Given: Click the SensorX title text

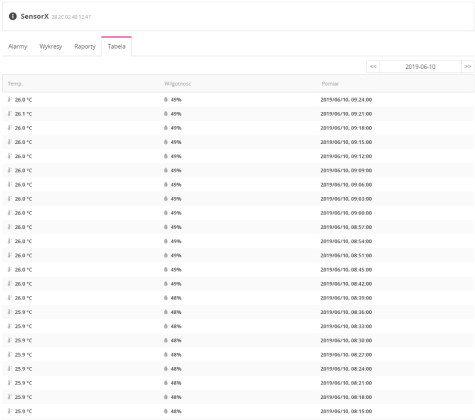Looking at the screenshot, I should (35, 16).
